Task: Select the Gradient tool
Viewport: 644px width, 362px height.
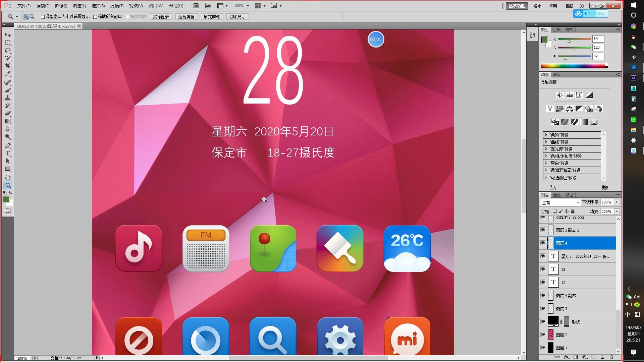Action: click(x=8, y=121)
